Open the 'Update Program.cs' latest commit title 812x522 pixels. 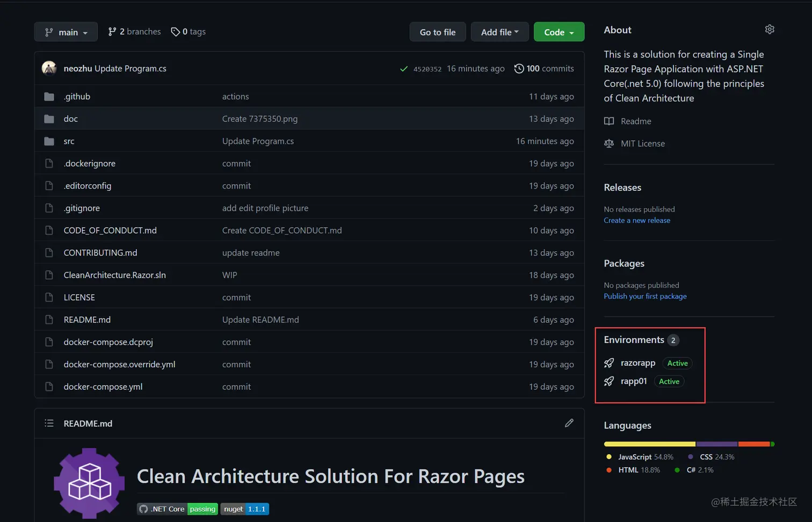coord(130,68)
